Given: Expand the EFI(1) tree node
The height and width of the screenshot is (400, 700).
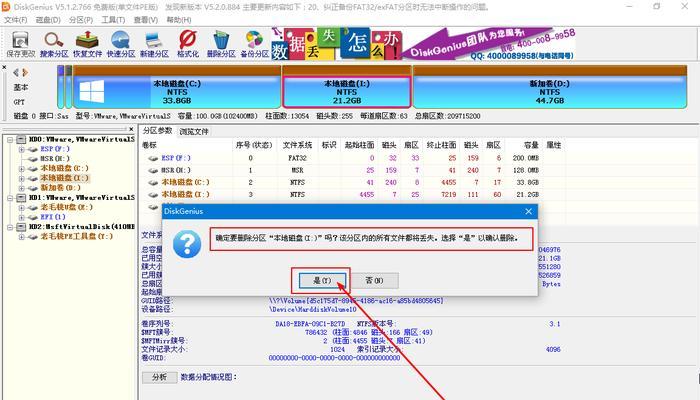Looking at the screenshot, I should [21, 217].
